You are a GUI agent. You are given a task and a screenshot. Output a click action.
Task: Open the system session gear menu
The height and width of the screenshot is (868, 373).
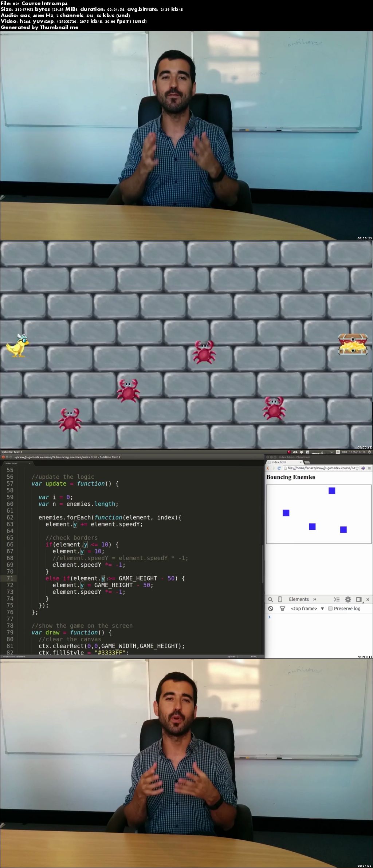coord(369,452)
